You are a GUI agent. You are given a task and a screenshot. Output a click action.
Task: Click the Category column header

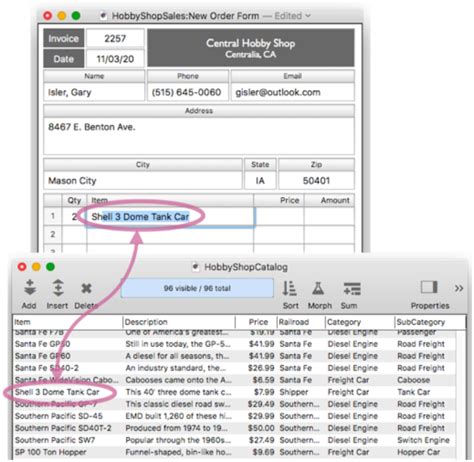click(x=360, y=322)
